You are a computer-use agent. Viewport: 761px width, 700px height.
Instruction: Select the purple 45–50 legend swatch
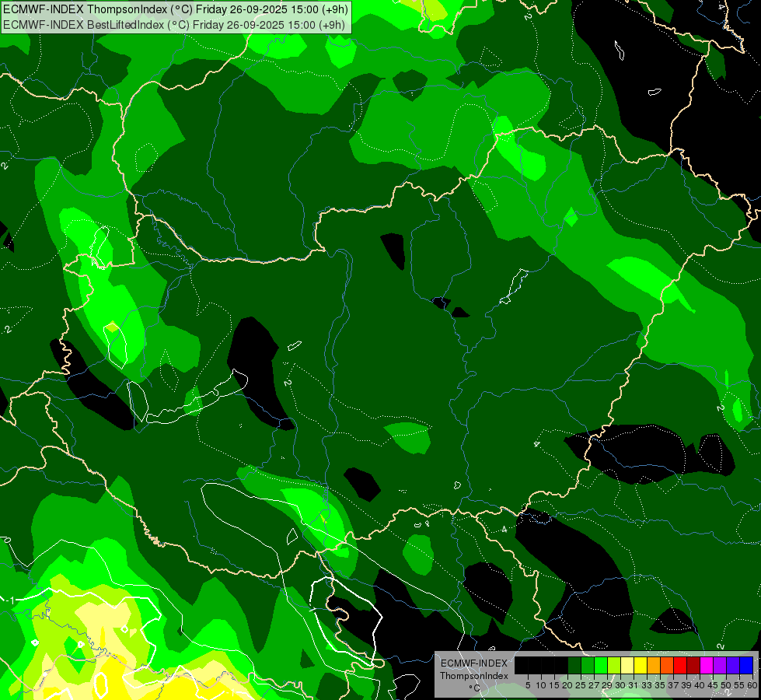pyautogui.click(x=719, y=665)
